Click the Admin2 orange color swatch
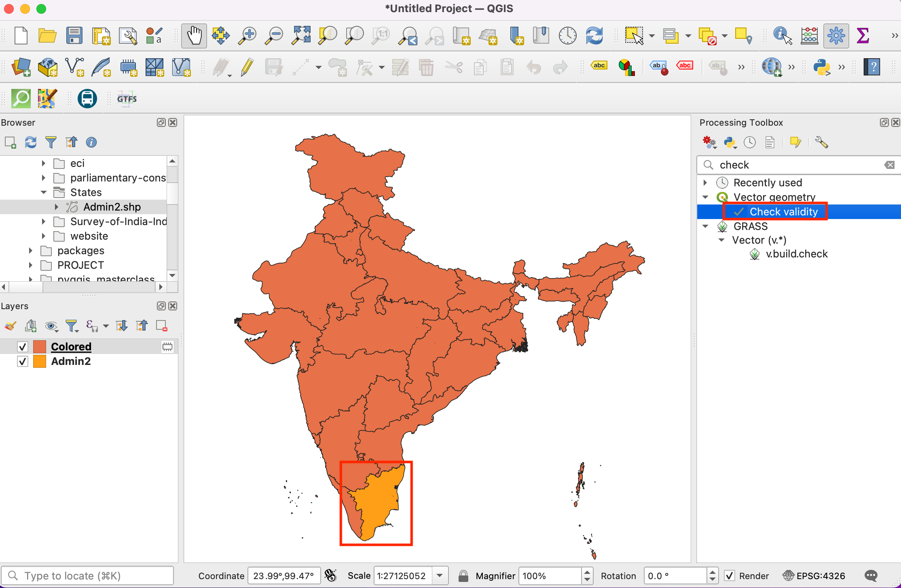 [x=40, y=361]
